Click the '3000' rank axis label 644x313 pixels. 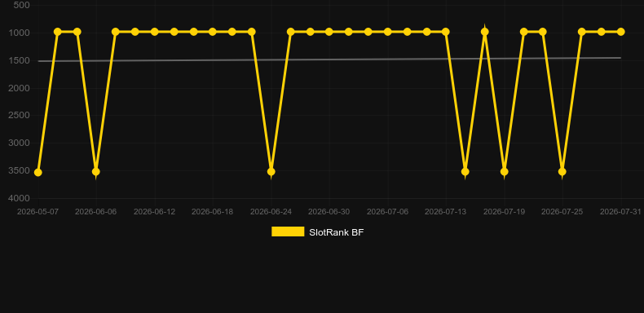[19, 143]
